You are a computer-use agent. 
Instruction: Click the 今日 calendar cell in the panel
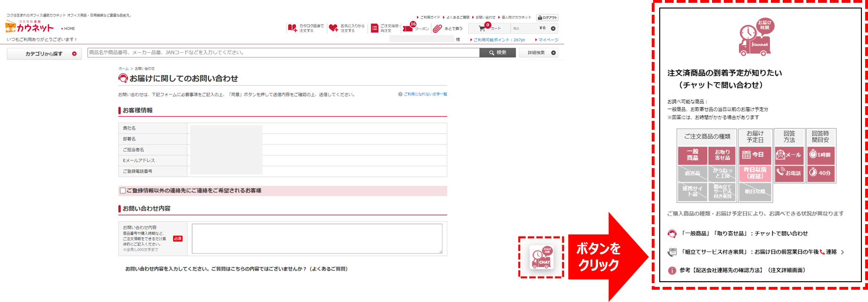tap(755, 155)
